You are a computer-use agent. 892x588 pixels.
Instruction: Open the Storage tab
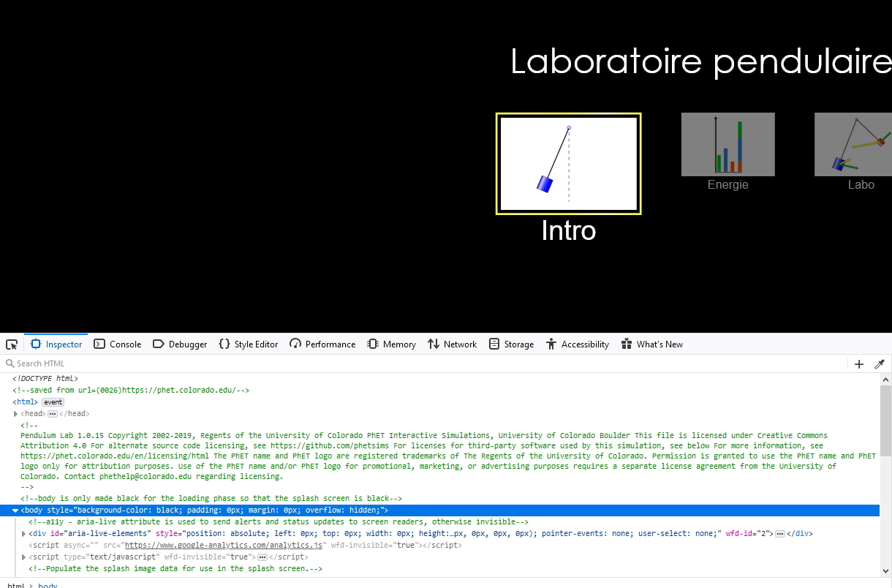pyautogui.click(x=512, y=344)
